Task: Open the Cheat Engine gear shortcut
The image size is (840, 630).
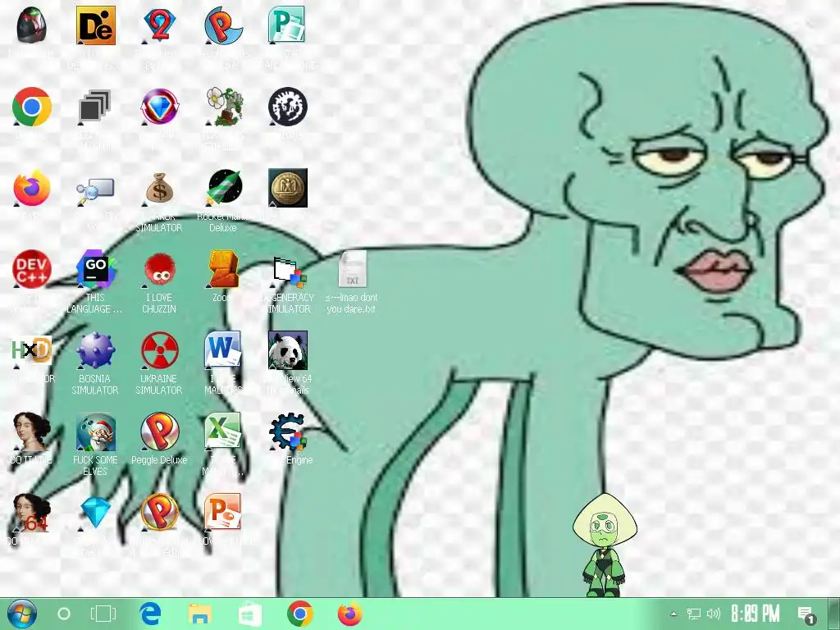Action: tap(288, 432)
